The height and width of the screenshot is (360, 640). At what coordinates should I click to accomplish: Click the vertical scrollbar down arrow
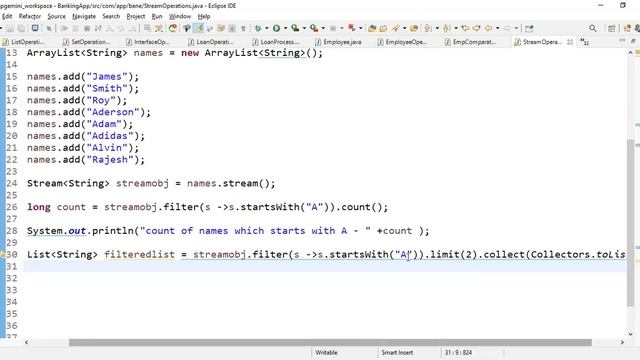tap(631, 334)
